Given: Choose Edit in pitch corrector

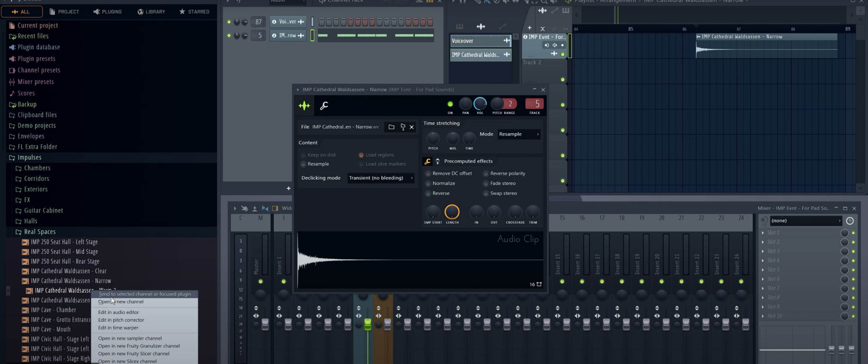Looking at the screenshot, I should [x=121, y=320].
